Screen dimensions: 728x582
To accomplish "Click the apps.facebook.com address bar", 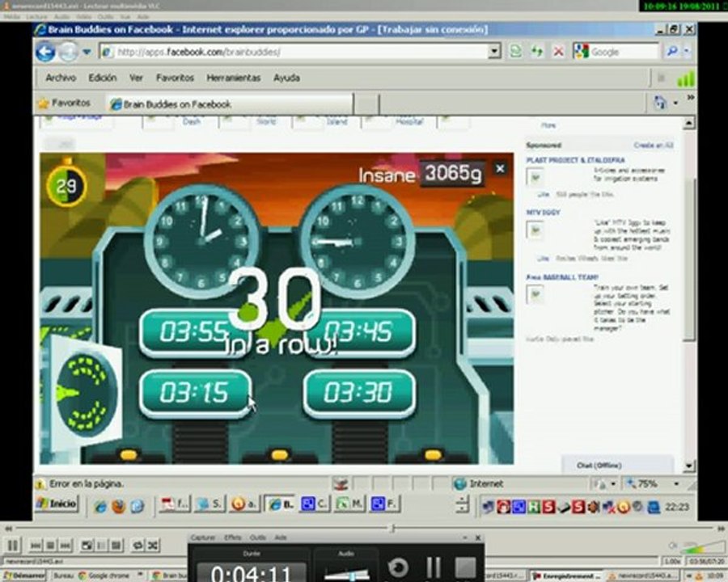I will click(294, 52).
